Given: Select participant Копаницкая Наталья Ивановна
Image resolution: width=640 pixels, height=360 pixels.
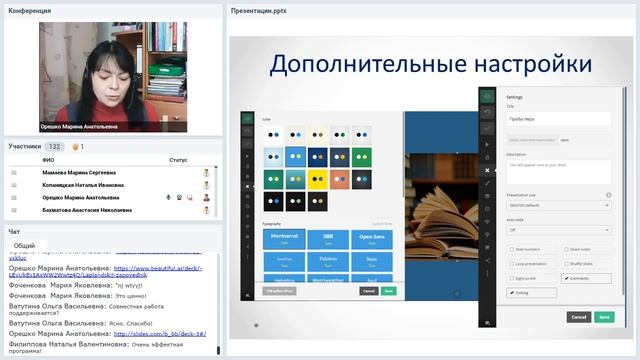Looking at the screenshot, I should coord(83,185).
